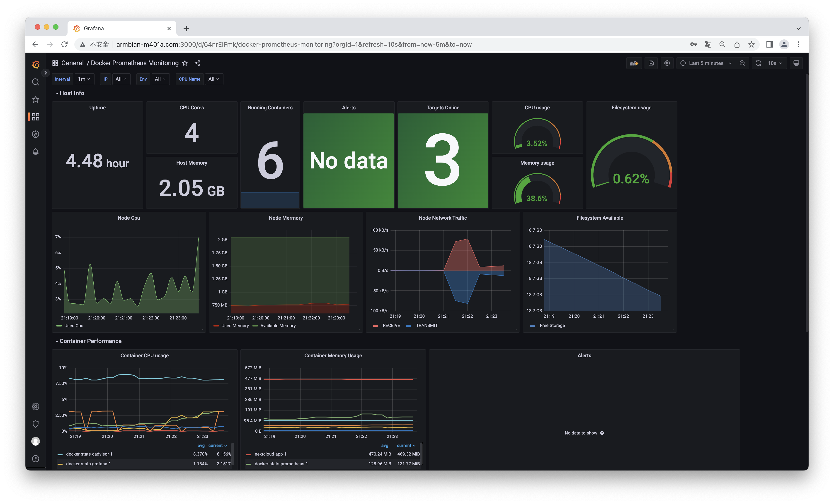Open the search dashboards icon
This screenshot has height=504, width=834.
point(36,82)
